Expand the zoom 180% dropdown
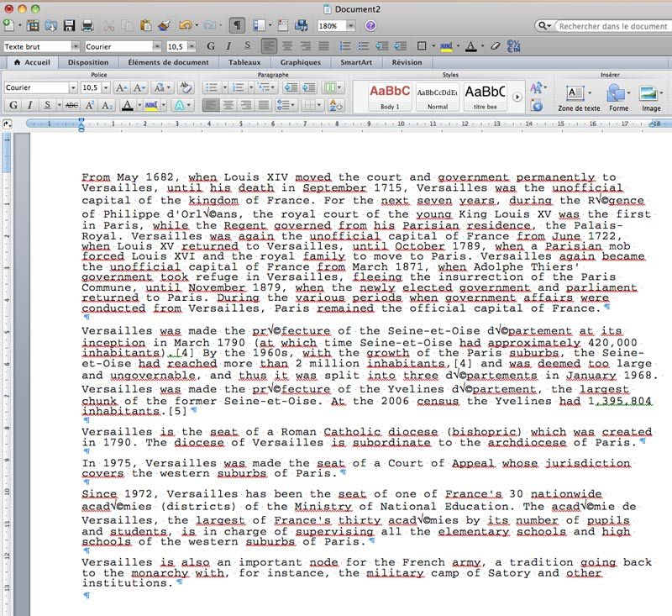The width and height of the screenshot is (672, 616). tap(352, 26)
